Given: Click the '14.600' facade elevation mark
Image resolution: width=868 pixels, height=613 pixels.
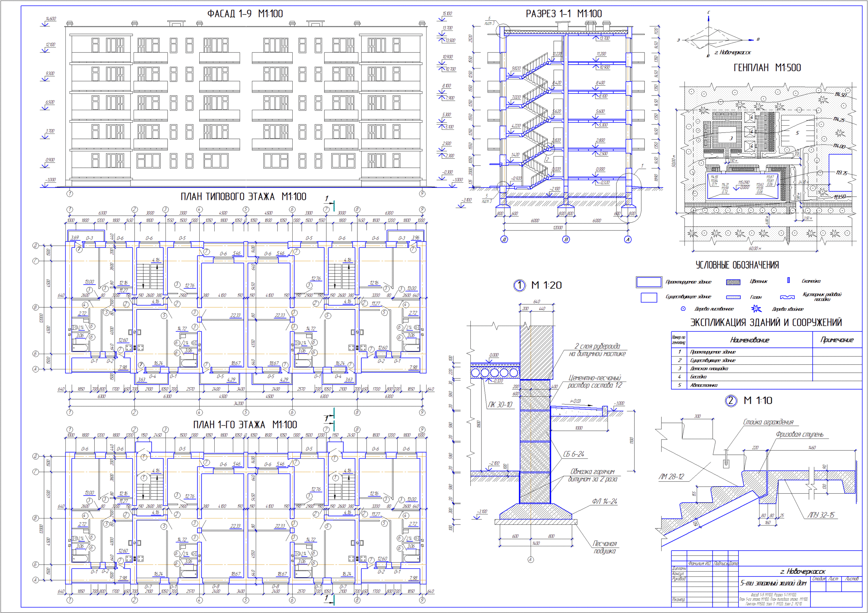Looking at the screenshot, I should (x=51, y=19).
